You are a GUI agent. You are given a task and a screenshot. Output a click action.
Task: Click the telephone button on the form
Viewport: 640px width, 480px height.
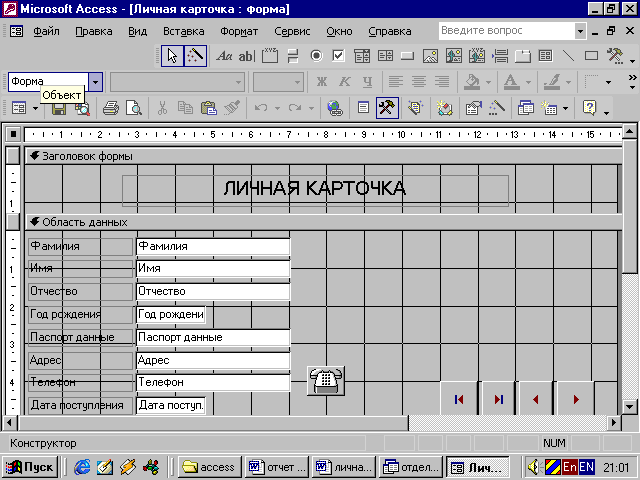(x=326, y=381)
